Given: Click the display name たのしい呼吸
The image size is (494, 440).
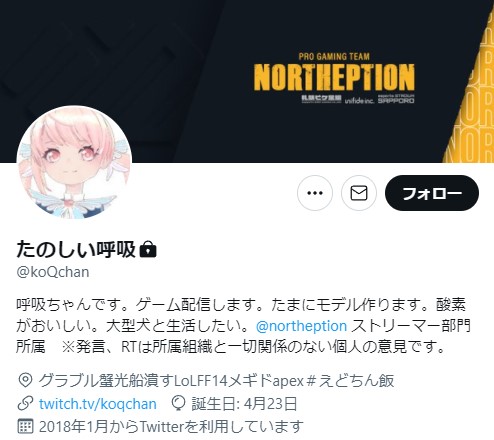Looking at the screenshot, I should click(76, 249).
